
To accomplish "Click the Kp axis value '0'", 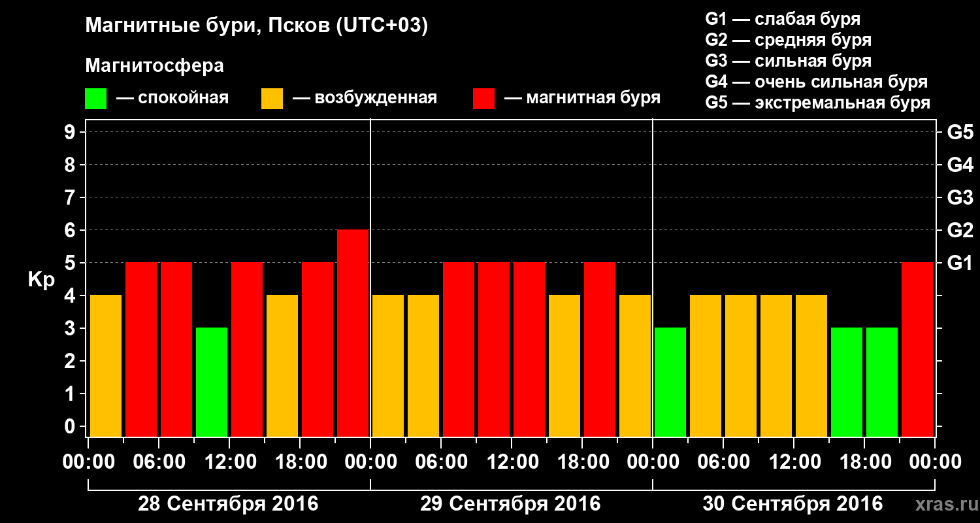I will pyautogui.click(x=71, y=426).
